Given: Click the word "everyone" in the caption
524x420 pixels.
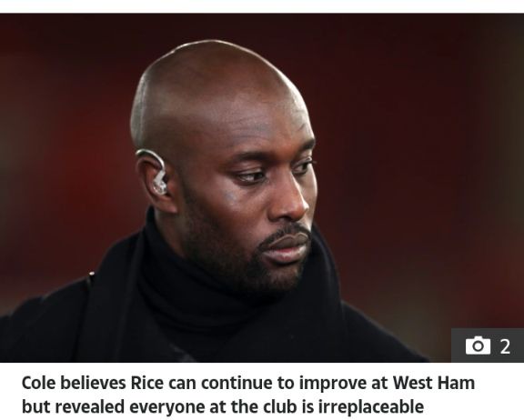Looking at the screenshot, I should pos(167,407).
